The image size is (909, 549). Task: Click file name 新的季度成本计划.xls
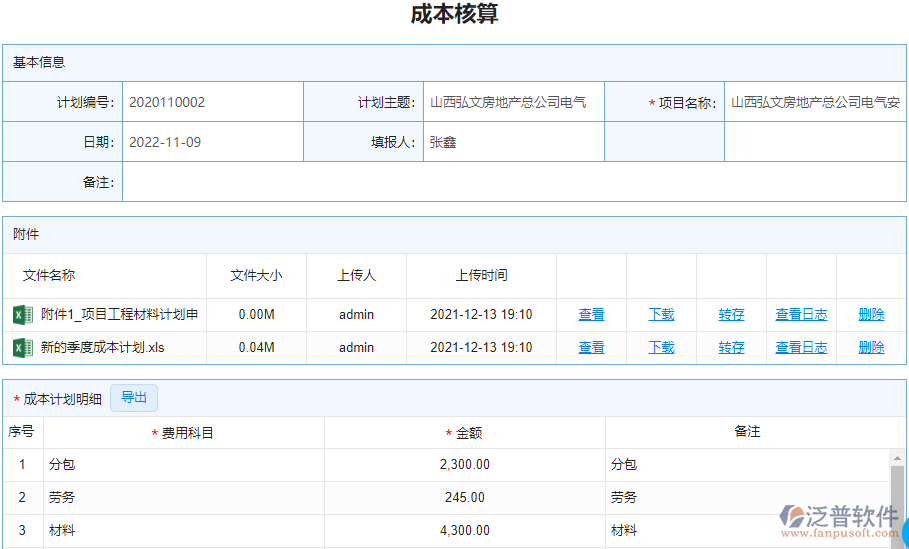(x=103, y=348)
